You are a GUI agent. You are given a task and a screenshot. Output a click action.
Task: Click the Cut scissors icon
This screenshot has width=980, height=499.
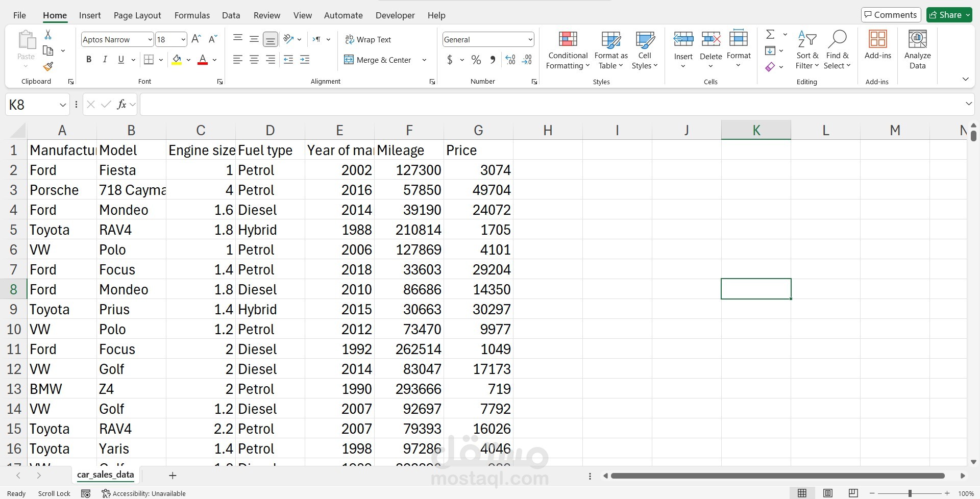pos(48,35)
